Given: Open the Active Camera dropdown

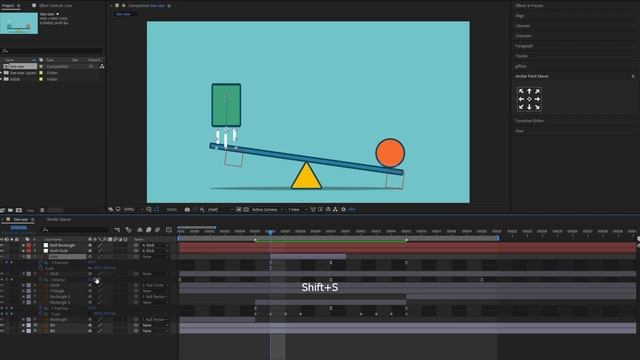Looking at the screenshot, I should pos(267,209).
